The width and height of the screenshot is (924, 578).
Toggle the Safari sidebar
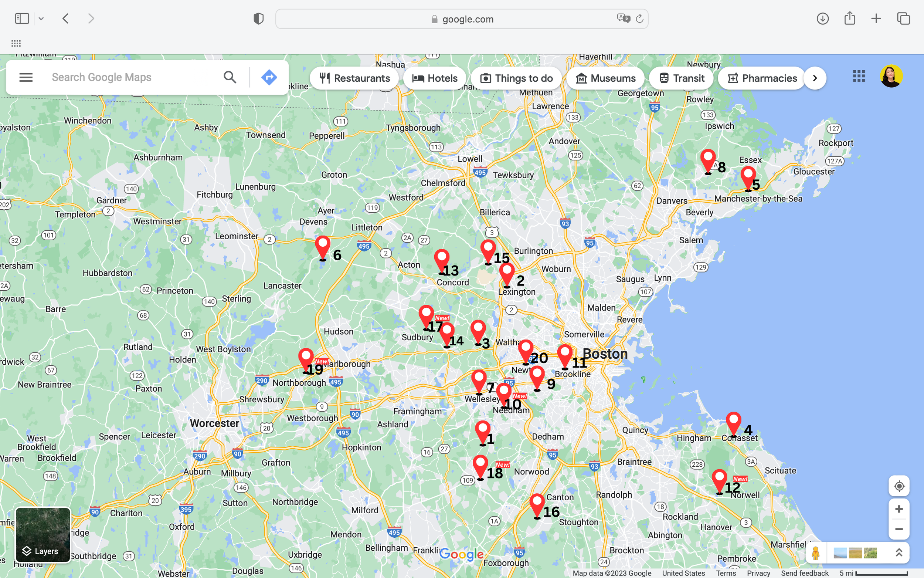22,18
